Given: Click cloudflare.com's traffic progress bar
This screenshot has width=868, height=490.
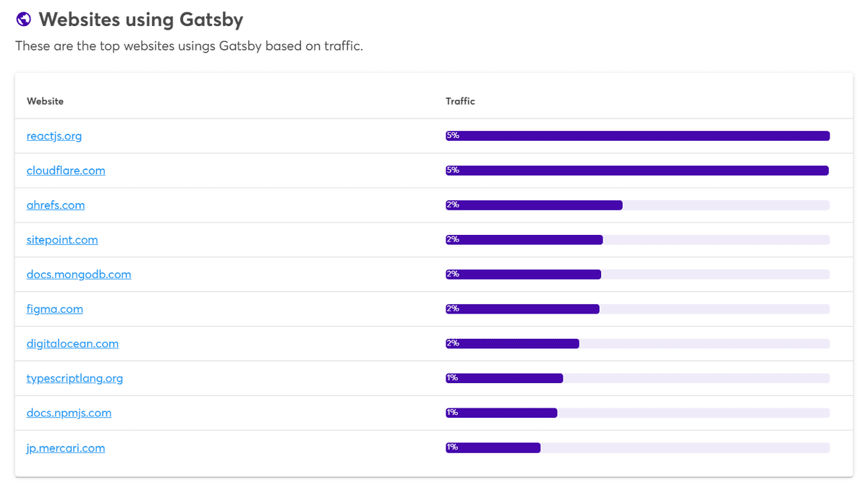Looking at the screenshot, I should tap(637, 170).
